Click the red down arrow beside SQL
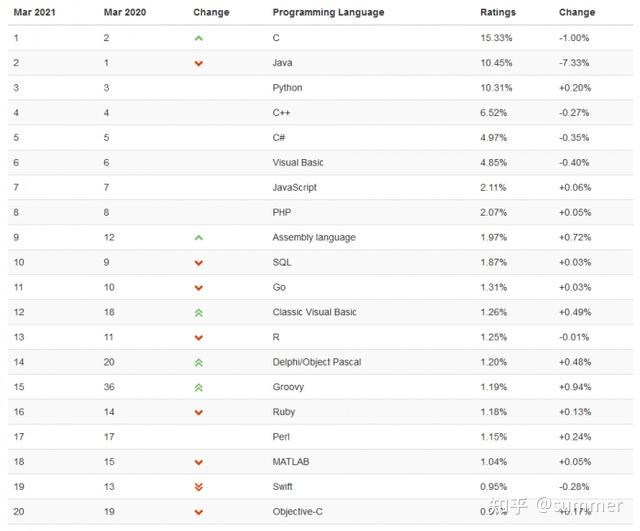The image size is (640, 531). (199, 263)
